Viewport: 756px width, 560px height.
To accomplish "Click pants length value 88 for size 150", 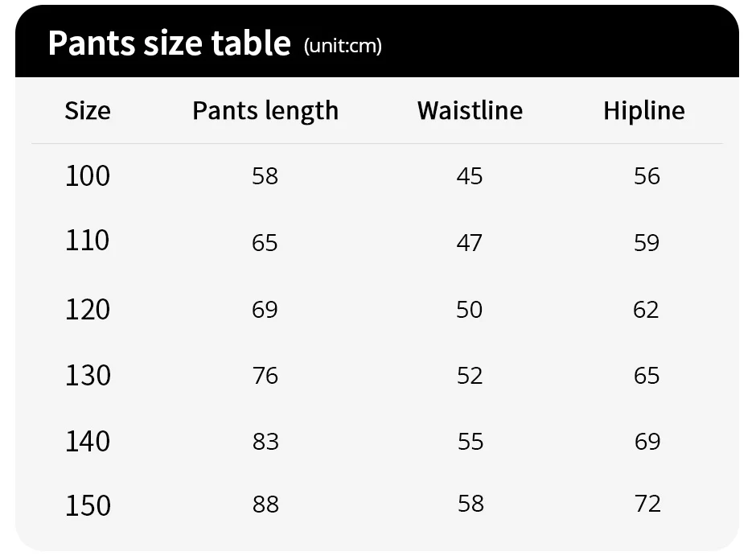I will point(265,504).
